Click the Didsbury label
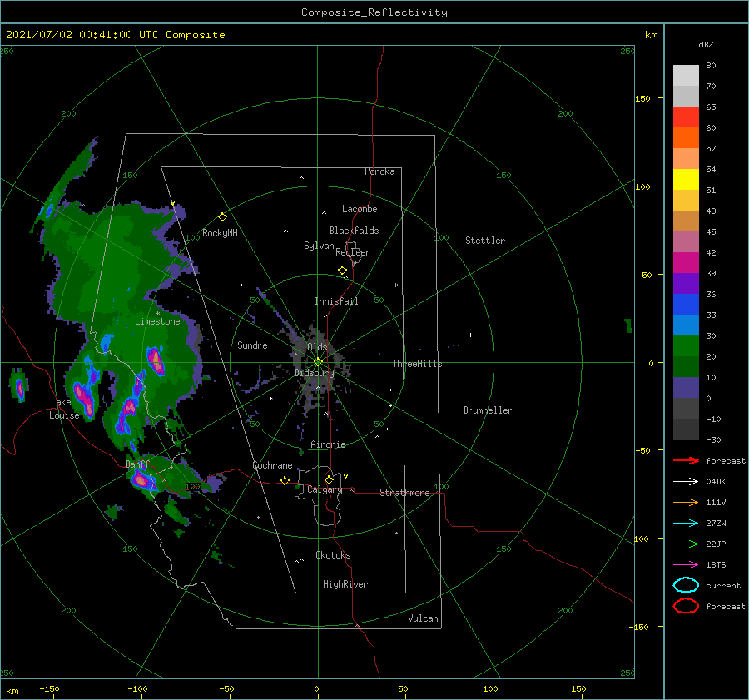 point(314,373)
